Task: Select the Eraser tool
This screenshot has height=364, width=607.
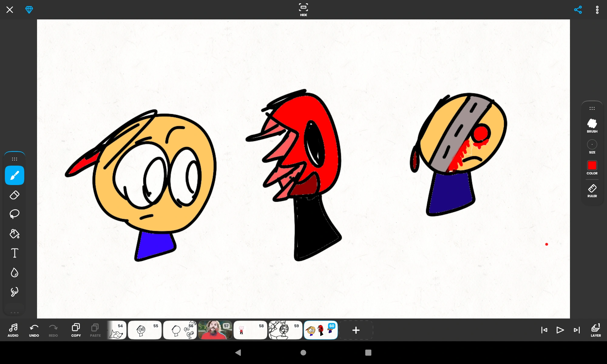Action: 14,195
